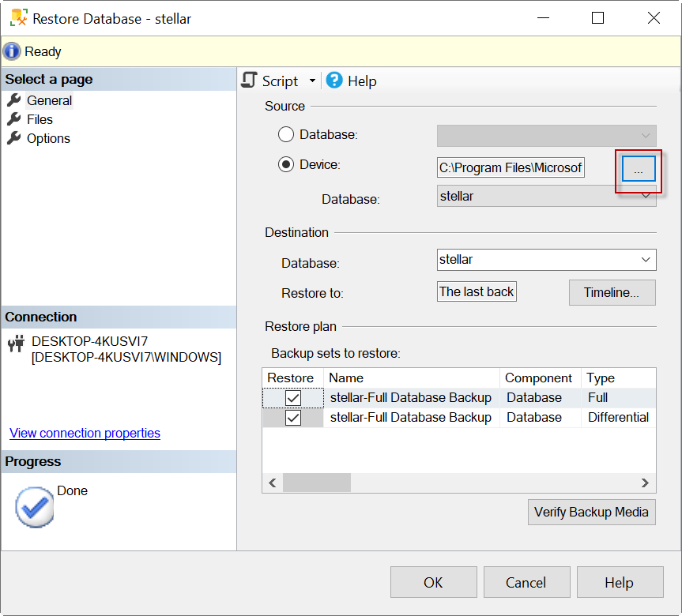
Task: Click the Restore column header
Action: (x=292, y=377)
